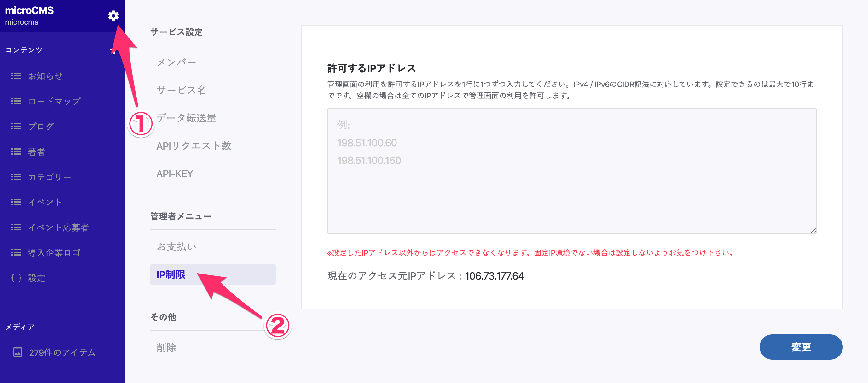
Task: Click the list icon beside 著者
Action: point(16,152)
